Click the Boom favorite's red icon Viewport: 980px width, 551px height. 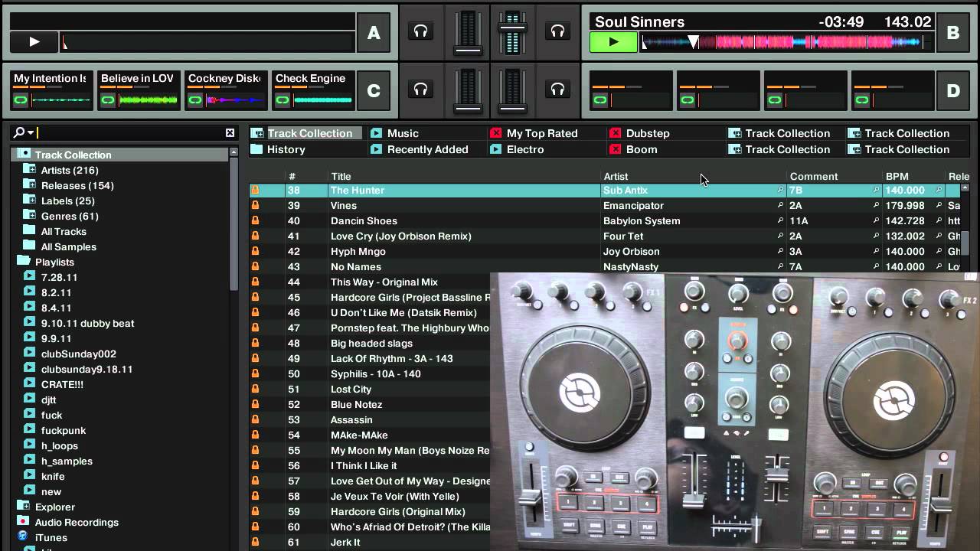coord(615,149)
